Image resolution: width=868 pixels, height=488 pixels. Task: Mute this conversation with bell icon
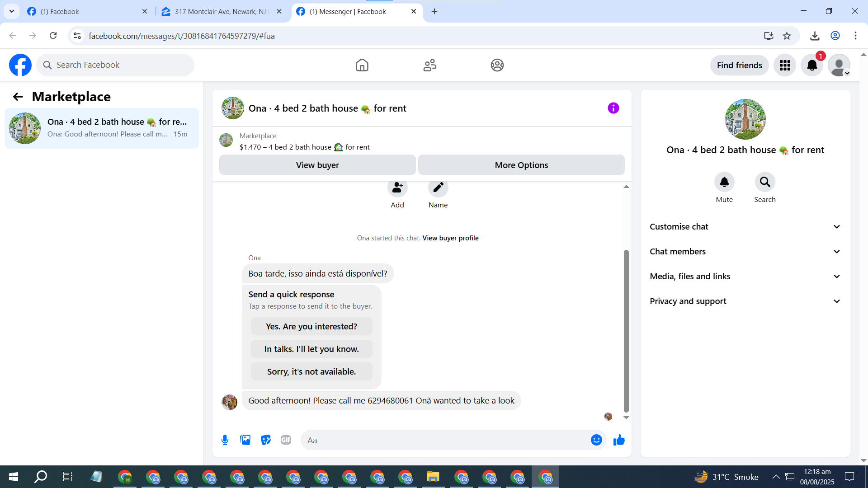[x=724, y=182]
